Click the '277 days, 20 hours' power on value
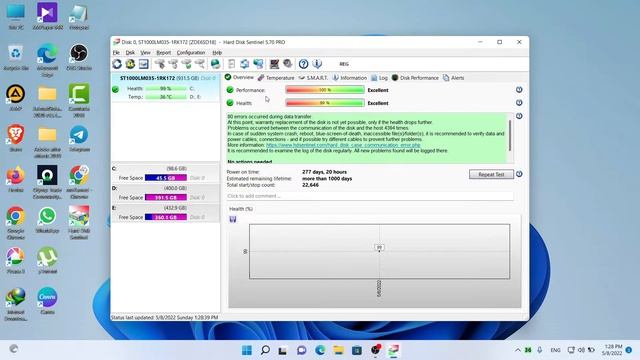 click(324, 172)
